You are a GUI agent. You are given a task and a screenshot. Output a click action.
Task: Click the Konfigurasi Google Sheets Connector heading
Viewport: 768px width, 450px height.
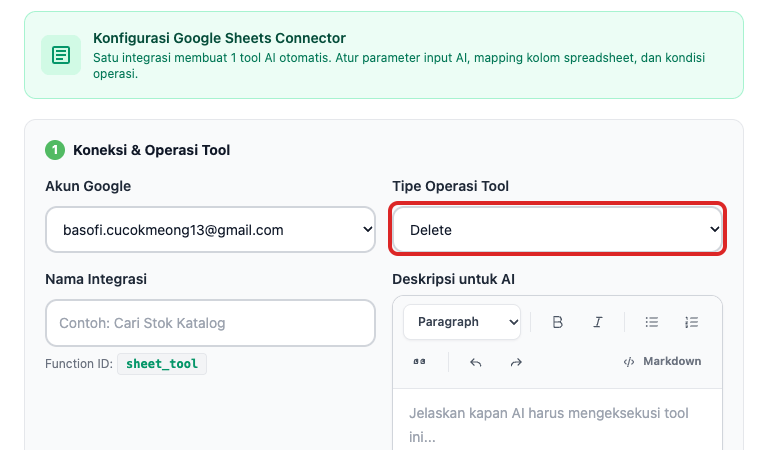(x=219, y=38)
